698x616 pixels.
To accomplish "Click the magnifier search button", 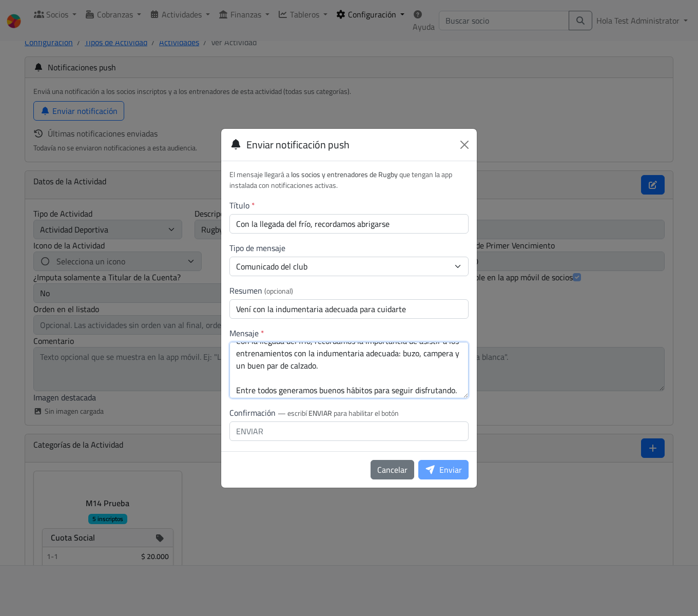I will 580,21.
